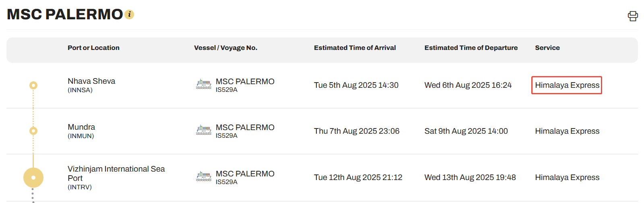Click the Port or Location column header
This screenshot has height=203, width=644.
pyautogui.click(x=93, y=48)
